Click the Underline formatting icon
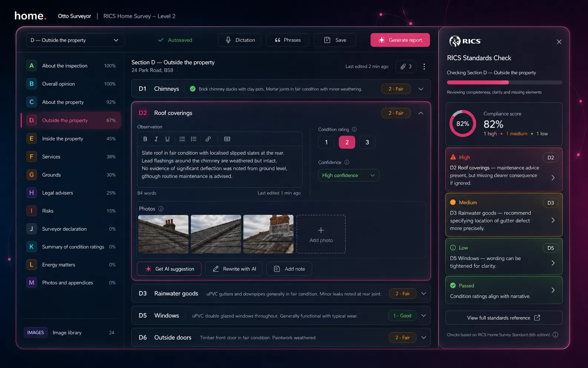The width and height of the screenshot is (588, 368). click(168, 139)
